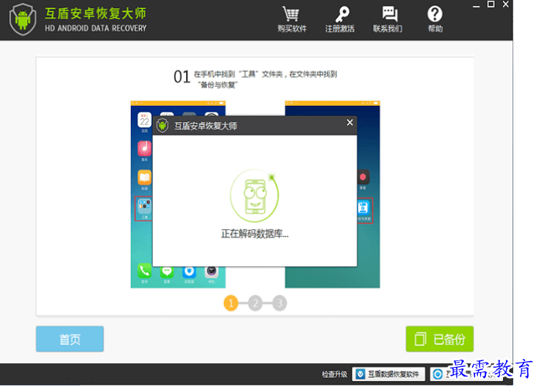
Task: Go to step 1 indicator
Action: [x=231, y=303]
